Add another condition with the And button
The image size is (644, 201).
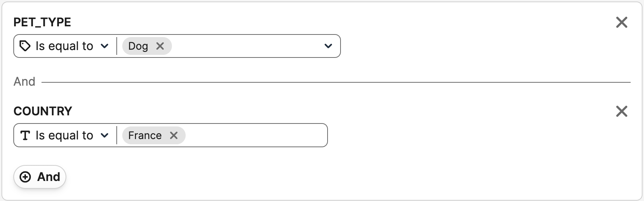point(40,177)
